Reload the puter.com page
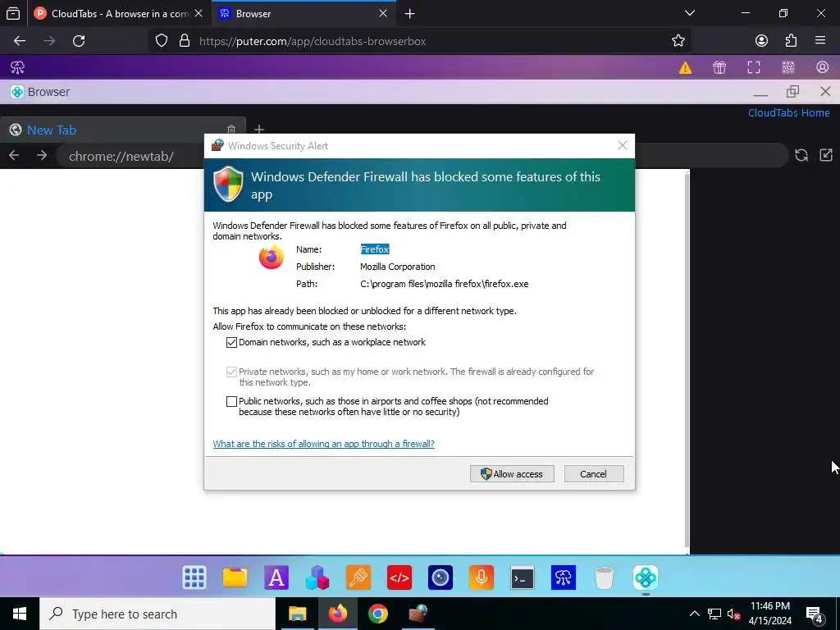 (79, 41)
